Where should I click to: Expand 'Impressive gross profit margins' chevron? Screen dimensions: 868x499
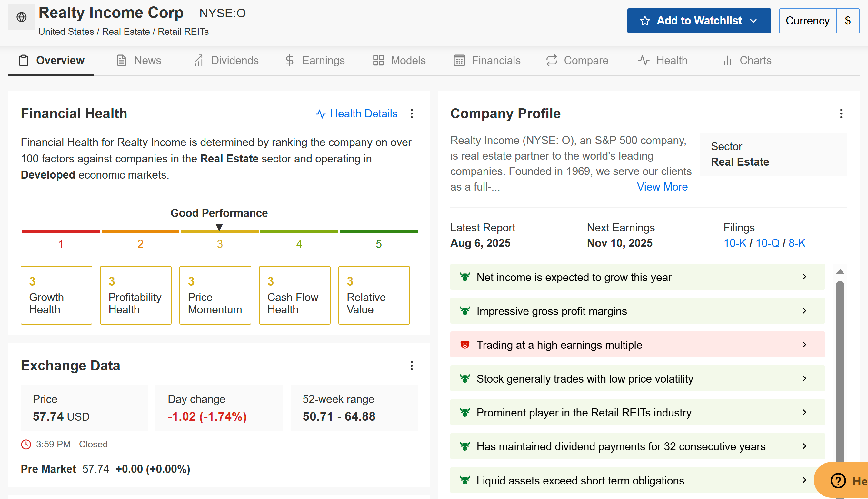(804, 310)
